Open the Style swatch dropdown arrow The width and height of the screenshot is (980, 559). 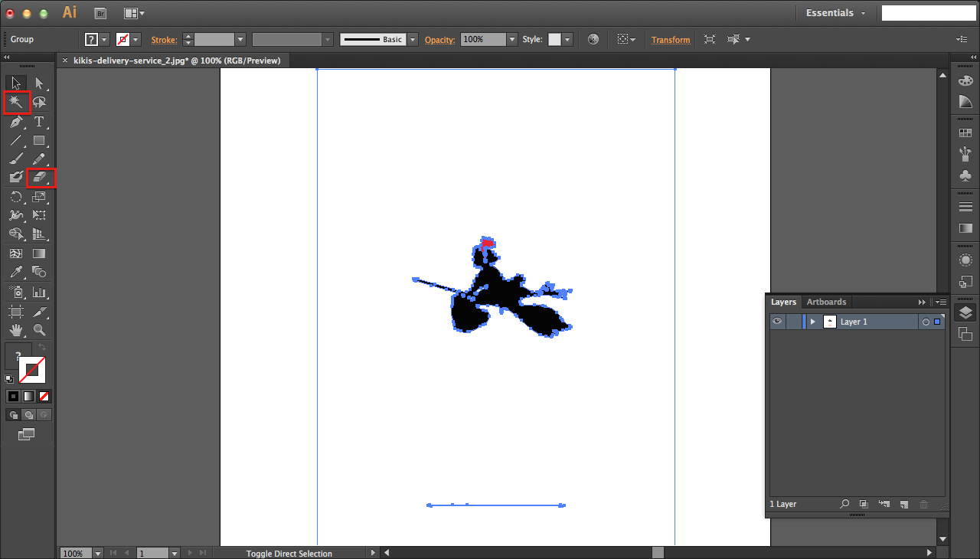(x=567, y=39)
